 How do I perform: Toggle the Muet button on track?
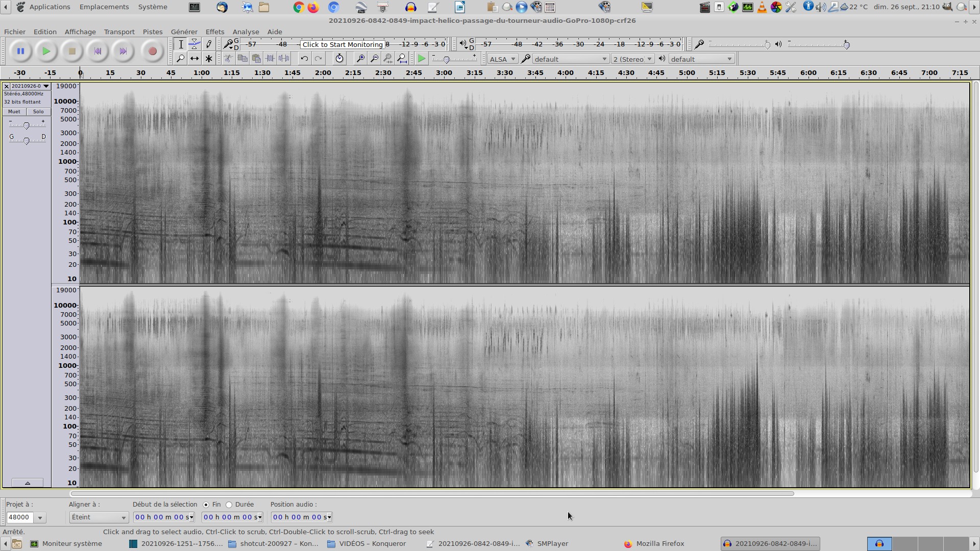14,112
